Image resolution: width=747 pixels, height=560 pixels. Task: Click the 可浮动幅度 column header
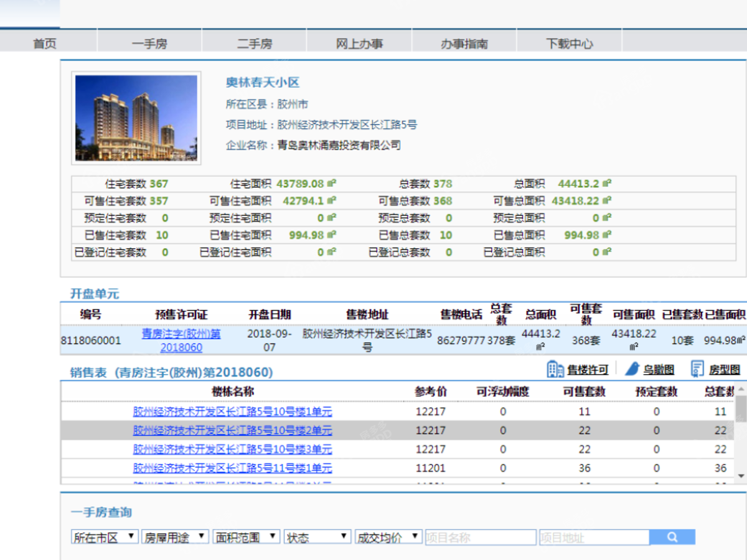(x=503, y=391)
